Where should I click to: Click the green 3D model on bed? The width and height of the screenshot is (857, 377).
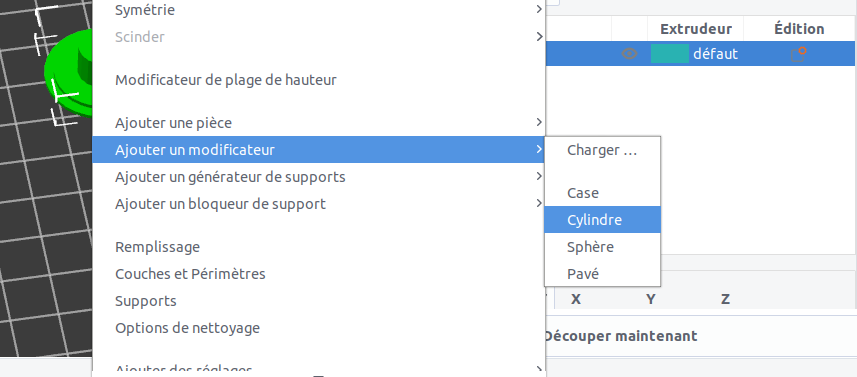point(70,73)
